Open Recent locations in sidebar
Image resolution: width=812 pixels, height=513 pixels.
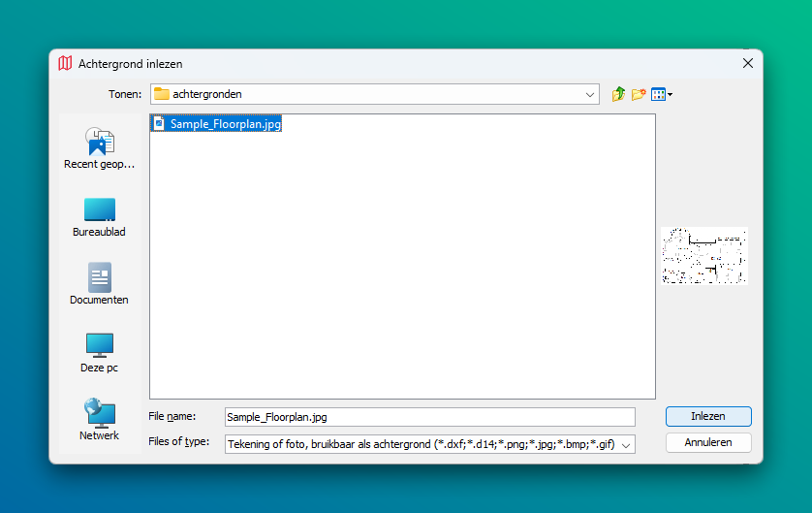pos(99,148)
